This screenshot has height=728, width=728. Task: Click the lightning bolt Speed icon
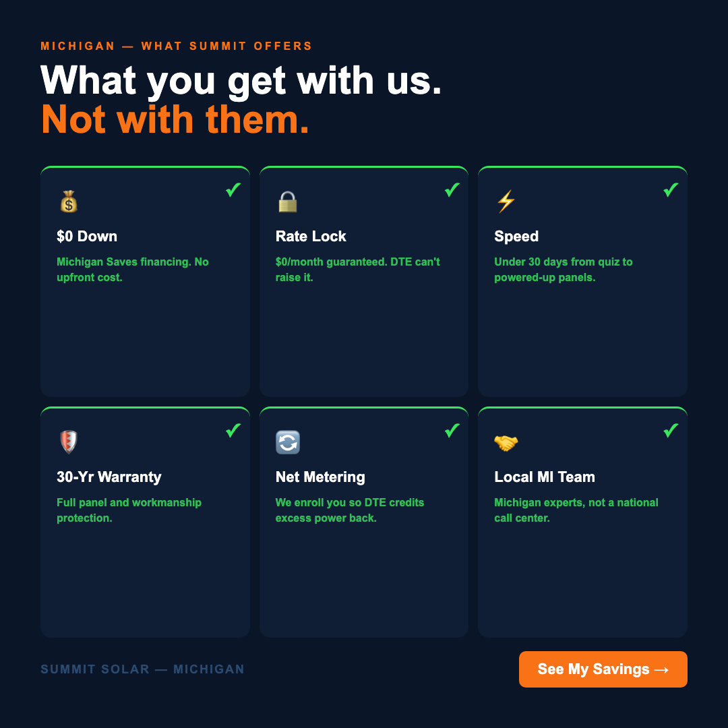[x=506, y=202]
